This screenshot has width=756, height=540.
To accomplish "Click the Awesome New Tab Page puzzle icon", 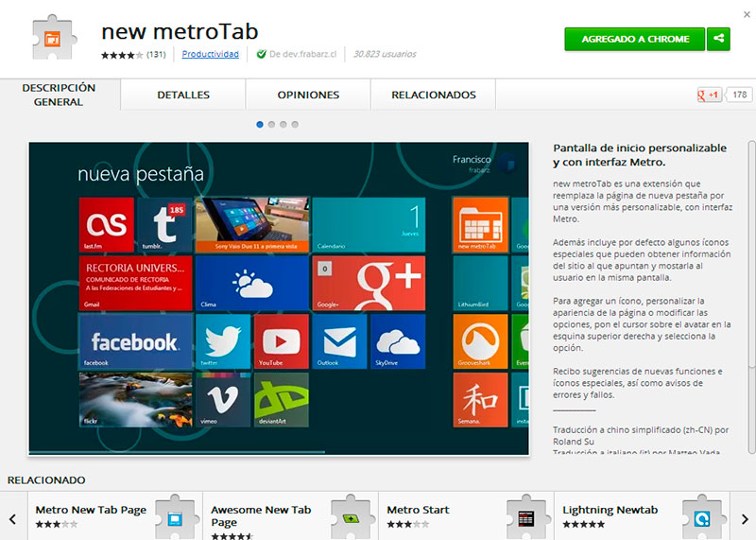I will 351,517.
